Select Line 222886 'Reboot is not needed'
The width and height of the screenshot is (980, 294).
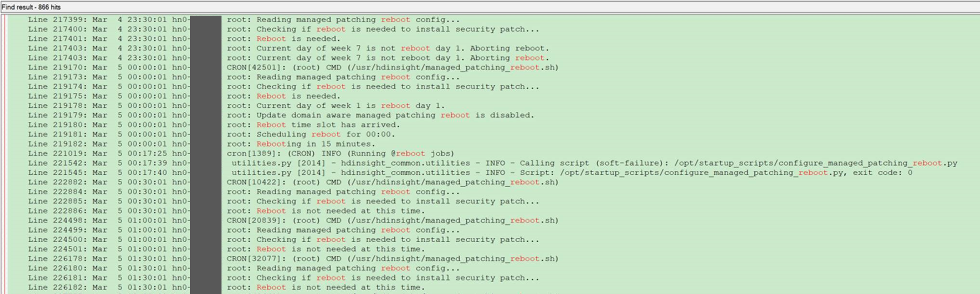pyautogui.click(x=325, y=211)
